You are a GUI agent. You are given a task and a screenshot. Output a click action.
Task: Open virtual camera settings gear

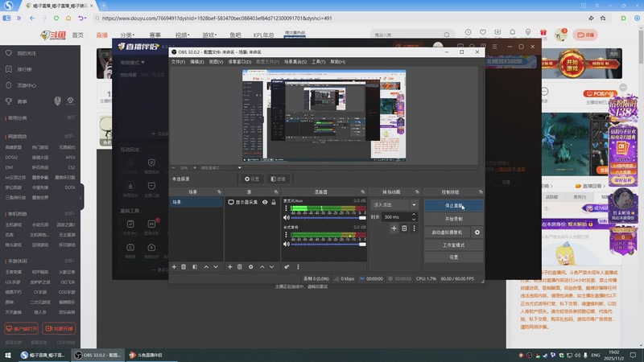pyautogui.click(x=477, y=232)
